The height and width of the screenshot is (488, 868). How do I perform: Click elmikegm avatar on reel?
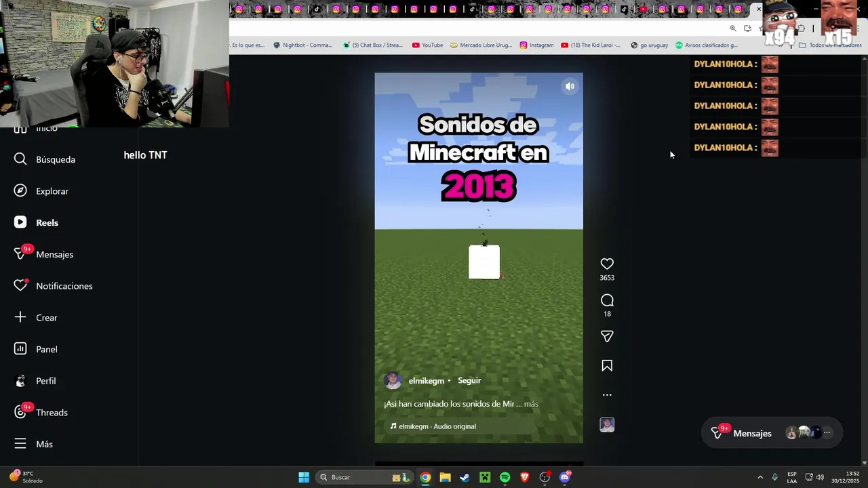tap(393, 380)
